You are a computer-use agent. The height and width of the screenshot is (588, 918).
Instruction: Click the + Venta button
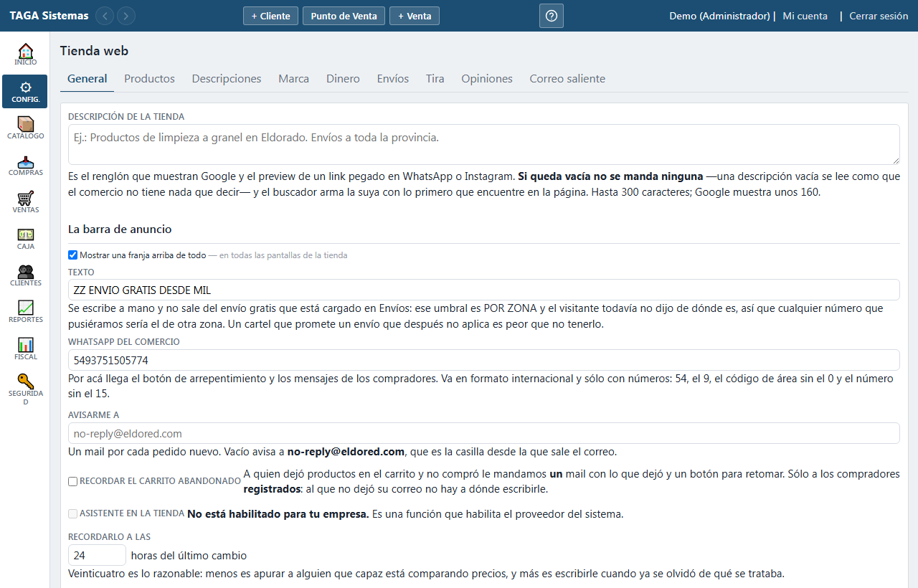click(415, 16)
